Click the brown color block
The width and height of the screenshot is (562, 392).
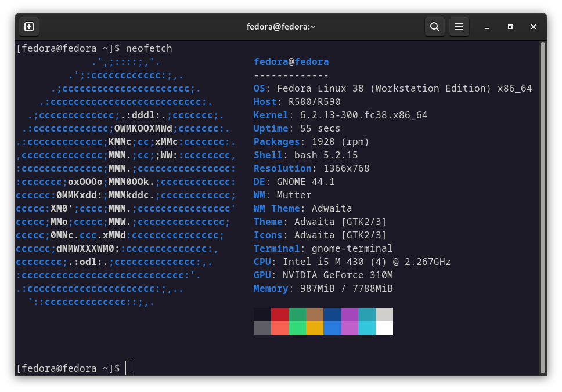[x=314, y=315]
